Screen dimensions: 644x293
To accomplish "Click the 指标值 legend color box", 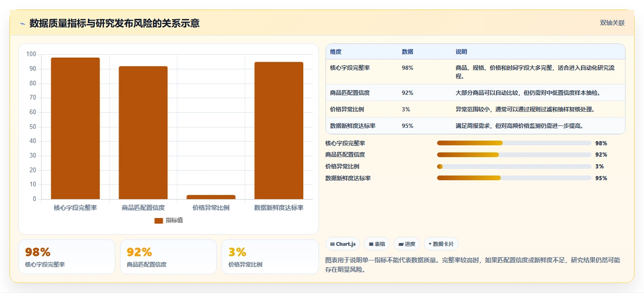I will [159, 220].
